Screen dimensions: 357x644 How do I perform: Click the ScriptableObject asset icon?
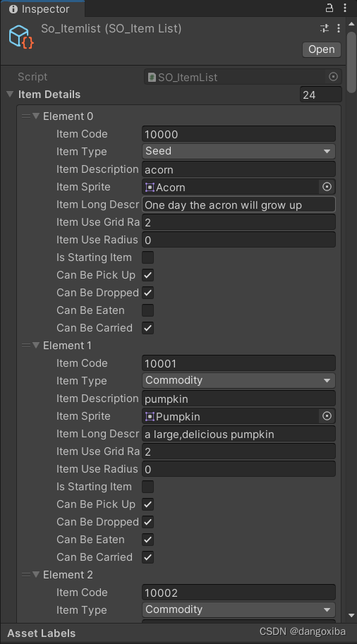(x=21, y=36)
